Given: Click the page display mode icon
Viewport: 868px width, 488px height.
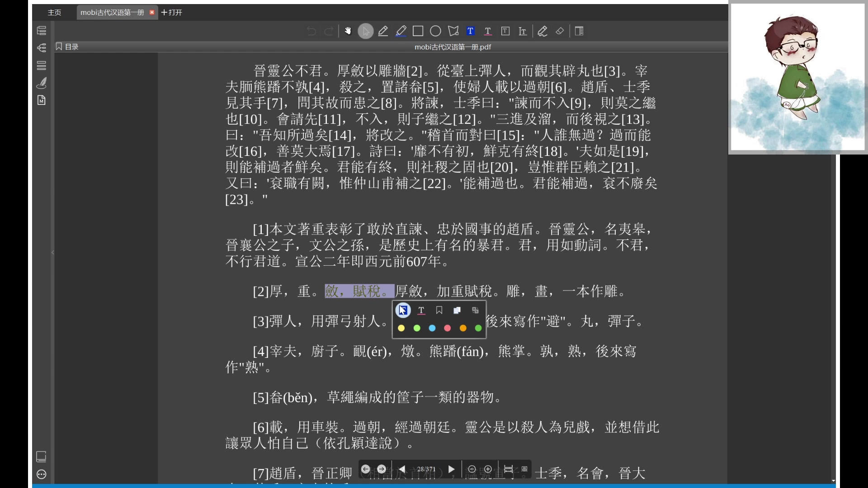Looking at the screenshot, I should point(524,469).
